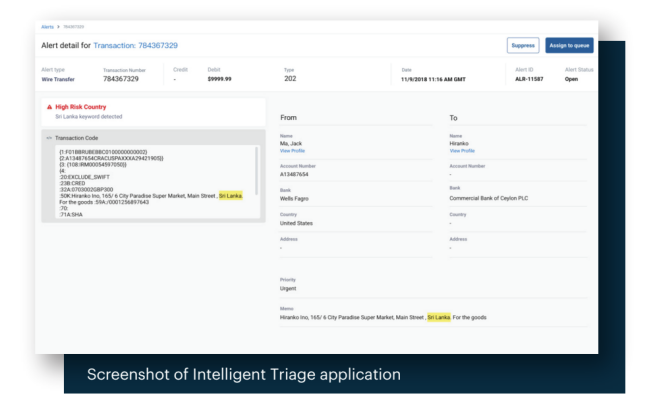Click the Open alert status value
The width and height of the screenshot is (653, 410).
pos(572,78)
